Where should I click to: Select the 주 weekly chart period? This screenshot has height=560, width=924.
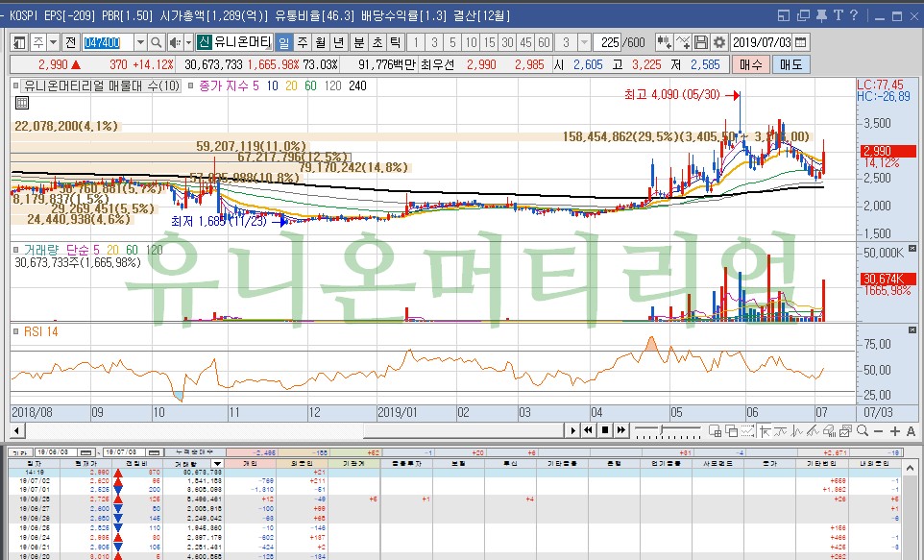point(303,42)
